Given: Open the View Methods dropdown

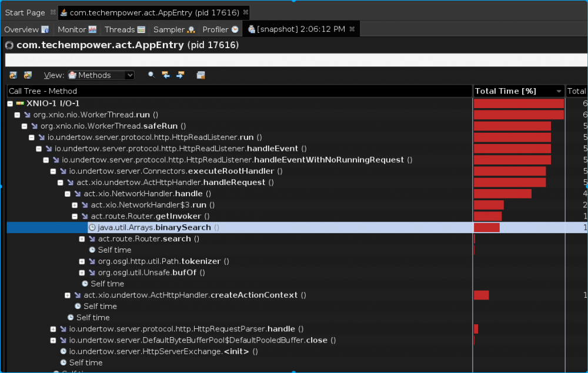Looking at the screenshot, I should coord(101,75).
